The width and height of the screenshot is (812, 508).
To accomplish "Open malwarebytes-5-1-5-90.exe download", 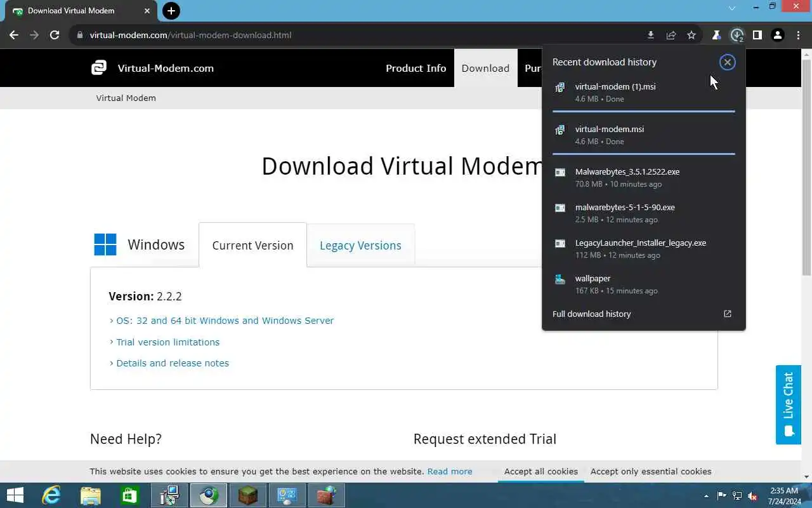I will 643,213.
